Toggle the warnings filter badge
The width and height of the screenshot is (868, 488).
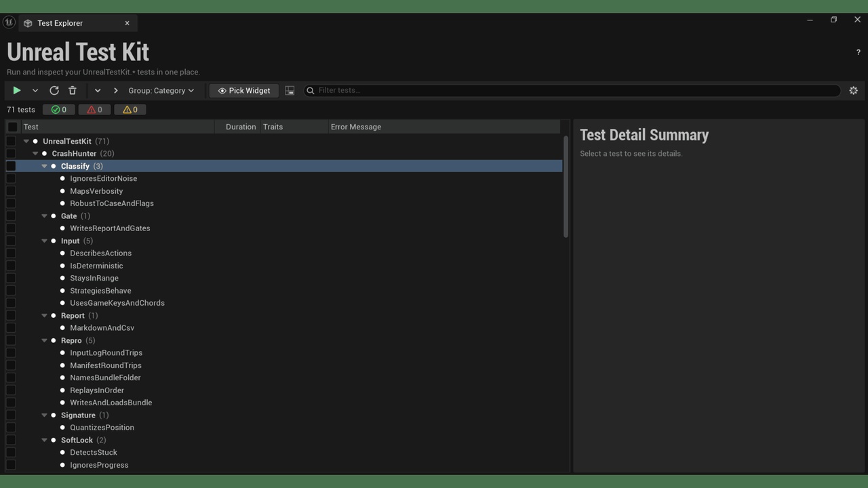[130, 109]
